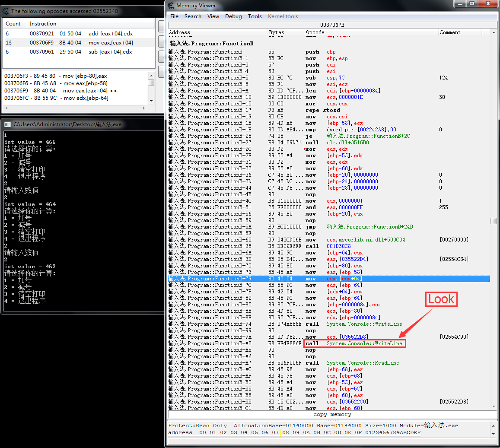
Task: Click the Comment column header
Action: [x=450, y=32]
